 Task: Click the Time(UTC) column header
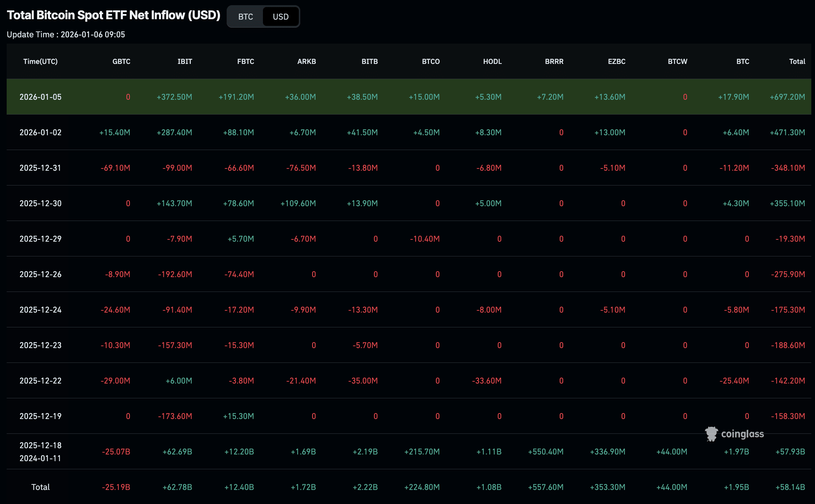40,61
